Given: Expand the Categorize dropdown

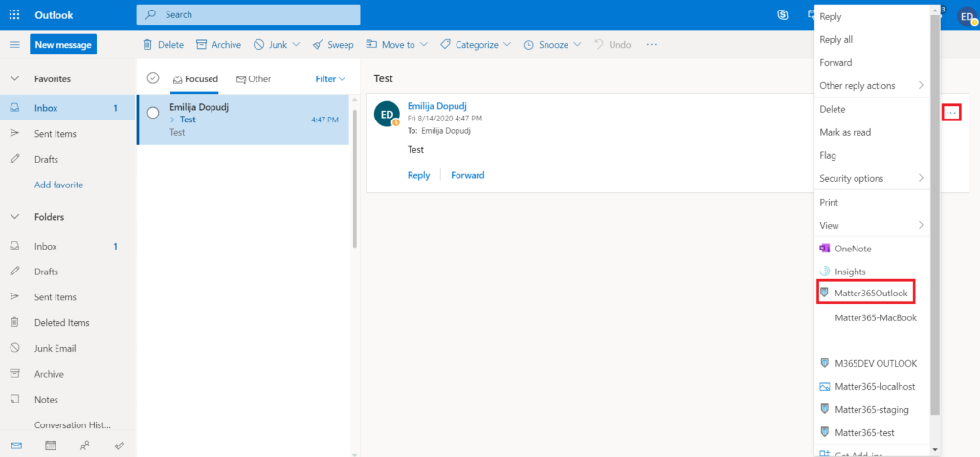Looking at the screenshot, I should pos(507,44).
